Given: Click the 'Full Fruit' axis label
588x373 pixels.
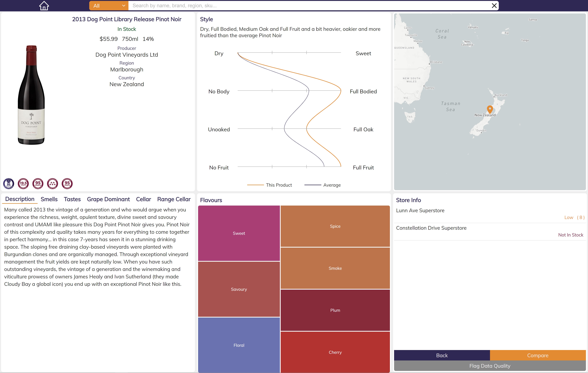Looking at the screenshot, I should coord(363,168).
